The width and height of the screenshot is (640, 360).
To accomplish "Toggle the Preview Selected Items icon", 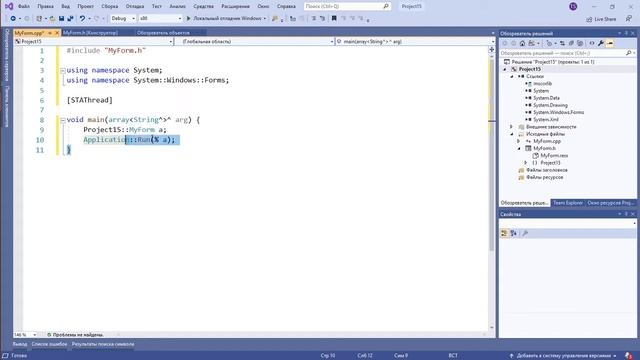I will tap(610, 43).
